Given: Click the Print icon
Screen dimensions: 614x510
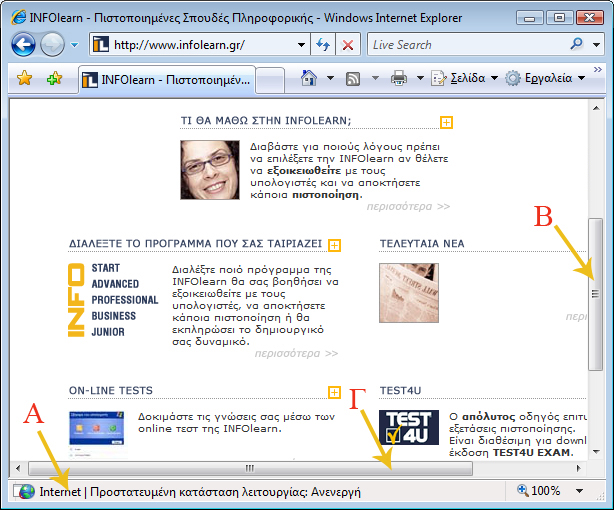Looking at the screenshot, I should (x=399, y=78).
